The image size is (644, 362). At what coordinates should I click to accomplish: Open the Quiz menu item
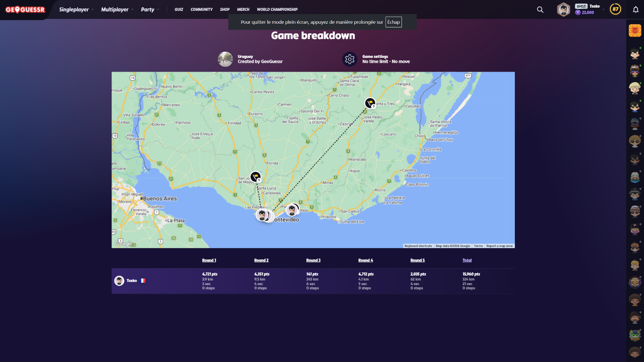[x=179, y=10]
